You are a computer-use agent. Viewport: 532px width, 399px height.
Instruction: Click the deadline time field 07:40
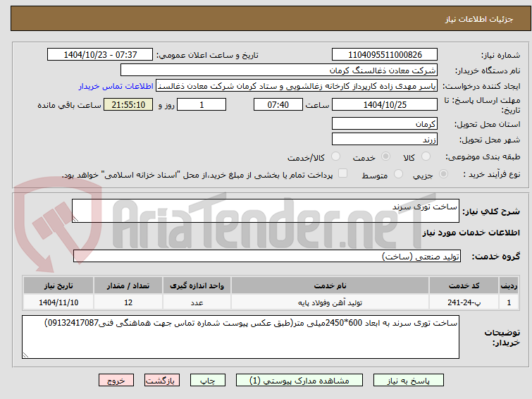point(278,104)
